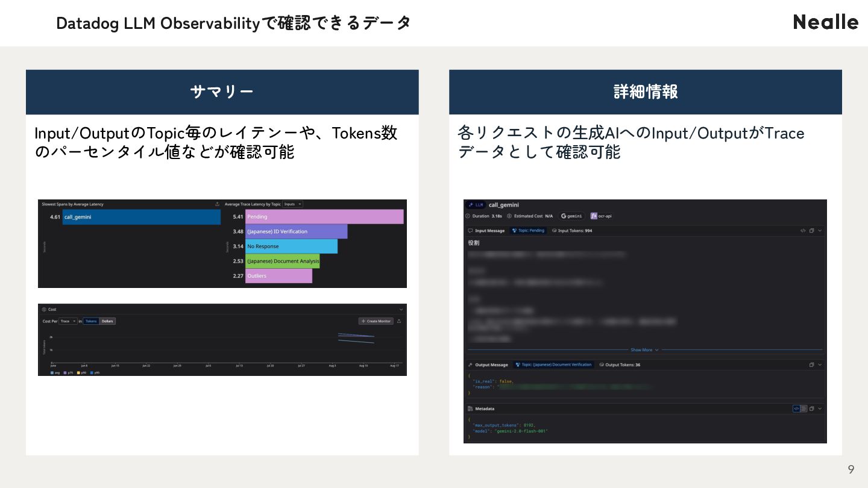This screenshot has width=868, height=488.
Task: Click the call_gemini span title
Action: click(x=504, y=205)
